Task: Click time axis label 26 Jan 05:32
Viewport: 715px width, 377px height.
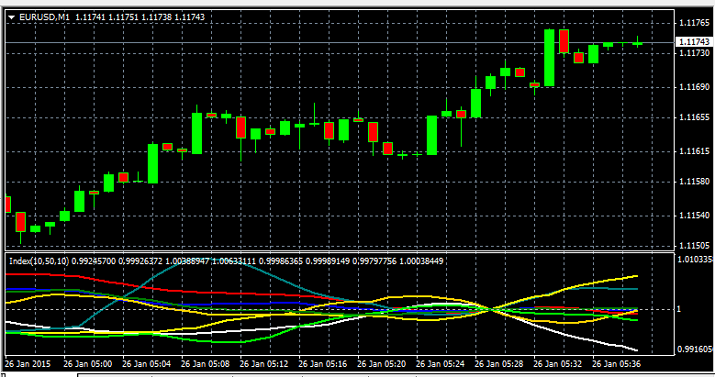Action: coord(558,364)
